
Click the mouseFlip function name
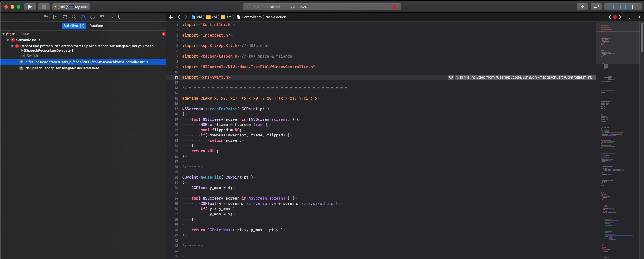pyautogui.click(x=211, y=177)
